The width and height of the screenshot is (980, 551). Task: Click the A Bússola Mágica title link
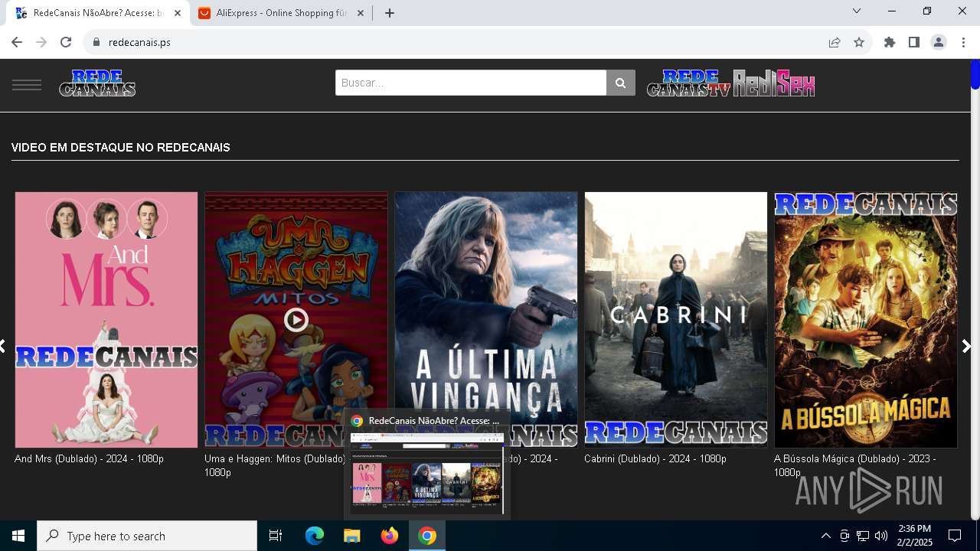[x=855, y=465]
